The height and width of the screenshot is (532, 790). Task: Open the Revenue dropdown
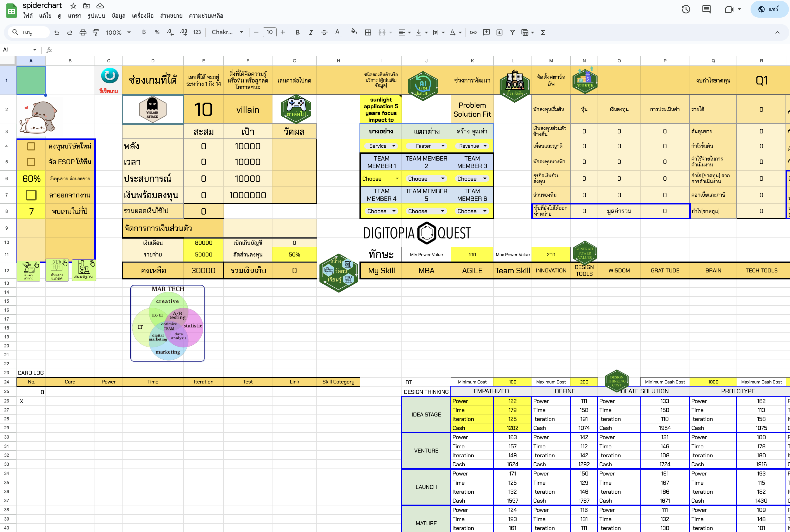coord(472,146)
